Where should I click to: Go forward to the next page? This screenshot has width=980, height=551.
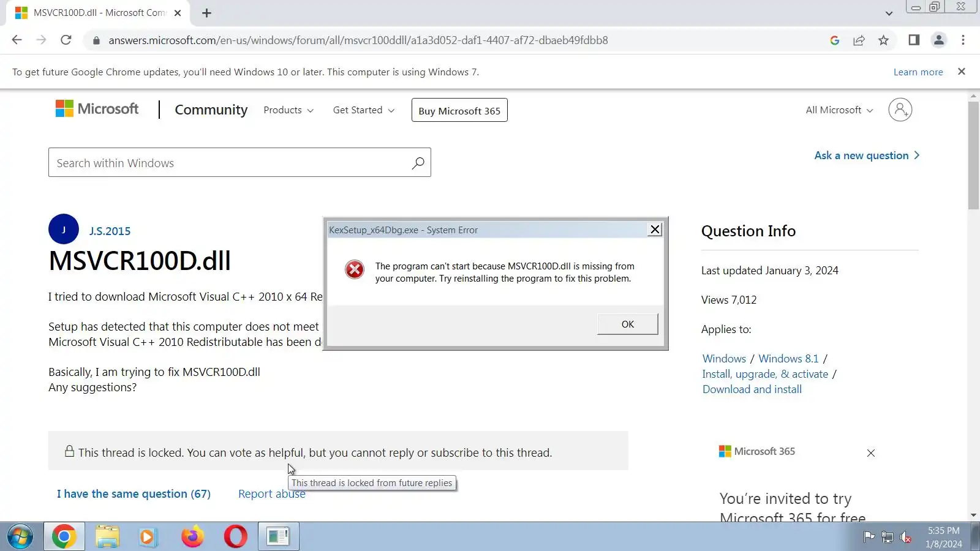click(x=41, y=40)
